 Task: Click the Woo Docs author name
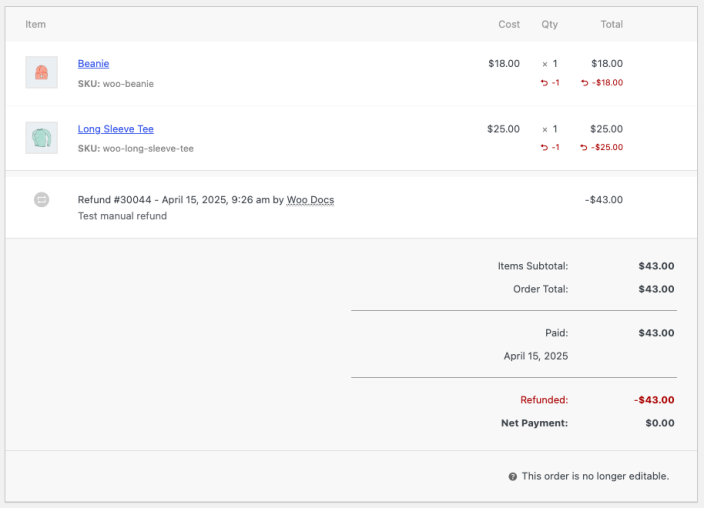pyautogui.click(x=310, y=200)
